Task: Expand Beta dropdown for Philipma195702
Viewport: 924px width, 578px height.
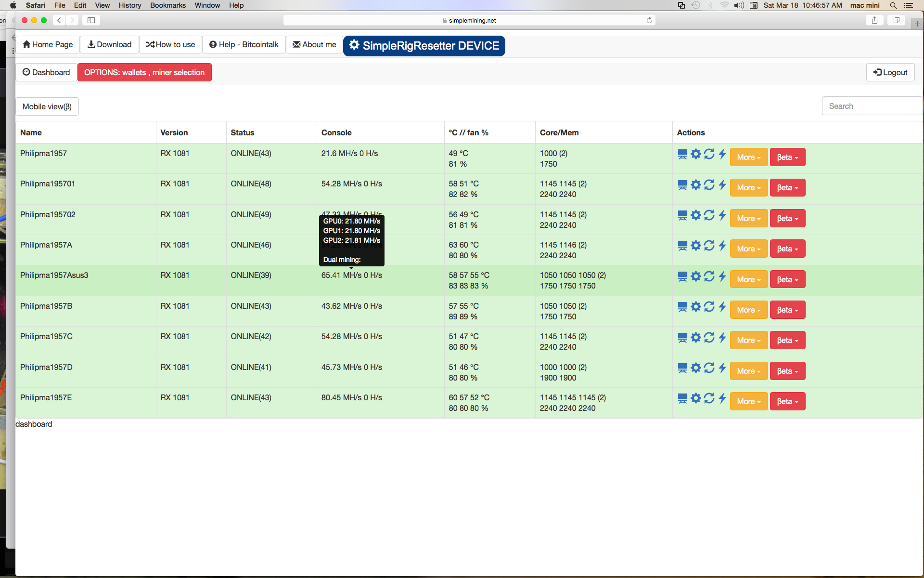Action: [787, 218]
